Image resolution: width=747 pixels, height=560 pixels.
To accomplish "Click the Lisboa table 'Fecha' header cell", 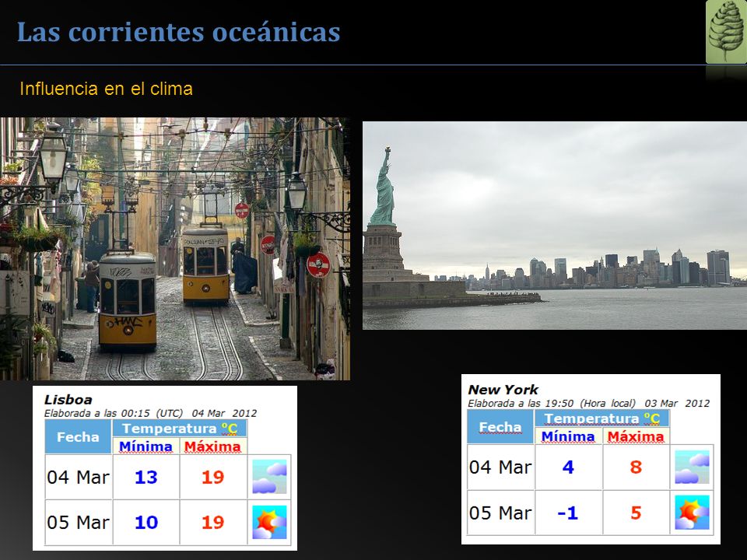I will click(78, 436).
